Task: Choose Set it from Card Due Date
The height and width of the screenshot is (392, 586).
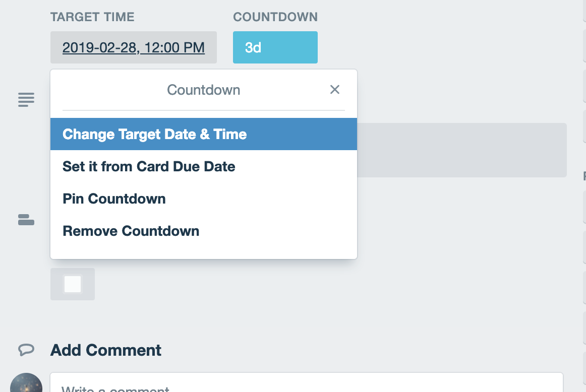Action: [149, 166]
